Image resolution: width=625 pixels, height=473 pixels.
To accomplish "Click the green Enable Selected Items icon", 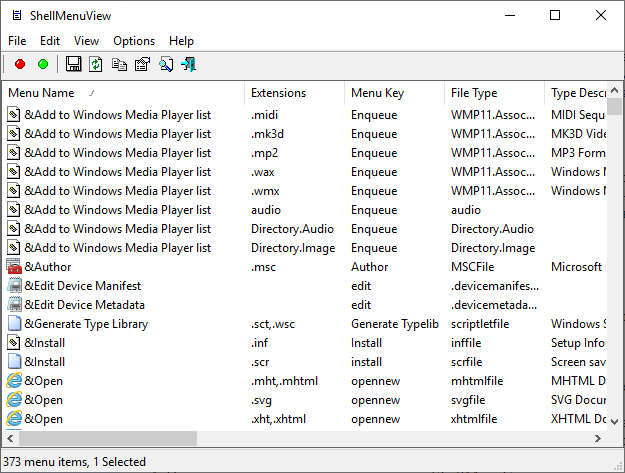I will (43, 64).
